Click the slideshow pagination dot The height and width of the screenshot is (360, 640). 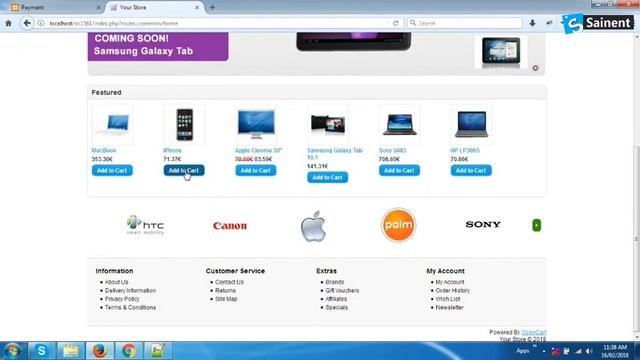pos(535,68)
